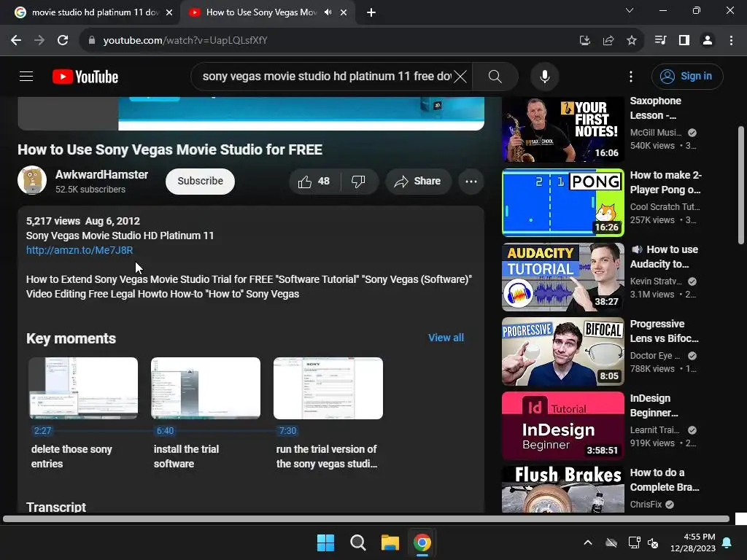
Task: Subscribe to AwkwardHamster
Action: pyautogui.click(x=200, y=181)
